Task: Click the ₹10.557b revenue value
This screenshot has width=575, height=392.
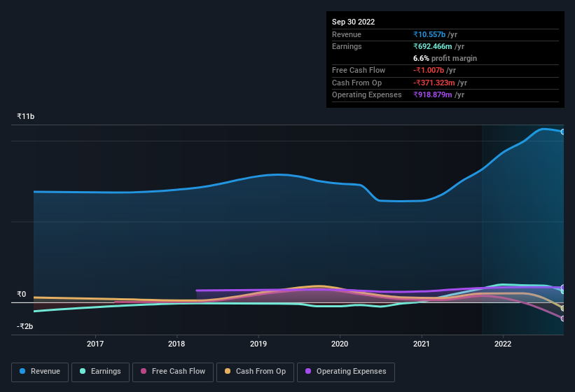Action: point(429,34)
